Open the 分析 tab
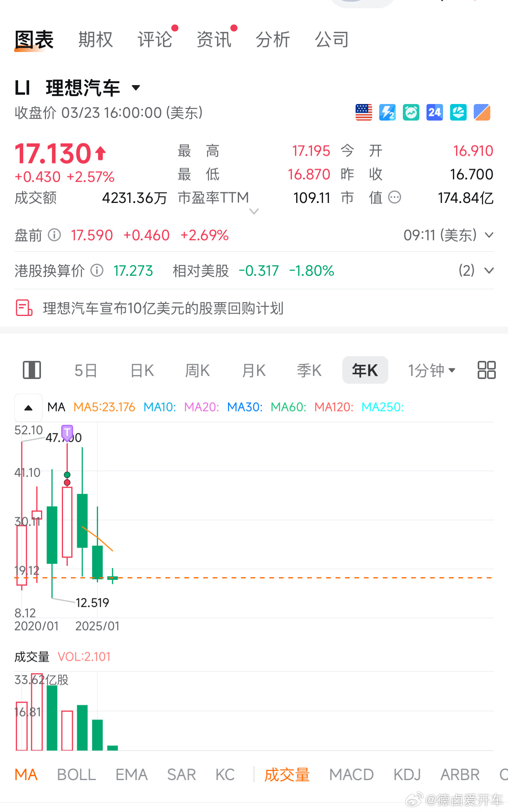The height and width of the screenshot is (812, 508). 273,40
